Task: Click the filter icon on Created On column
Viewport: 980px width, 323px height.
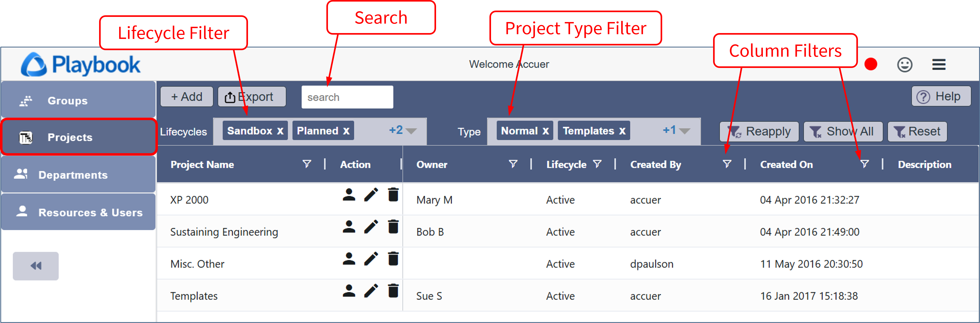Action: [x=864, y=164]
